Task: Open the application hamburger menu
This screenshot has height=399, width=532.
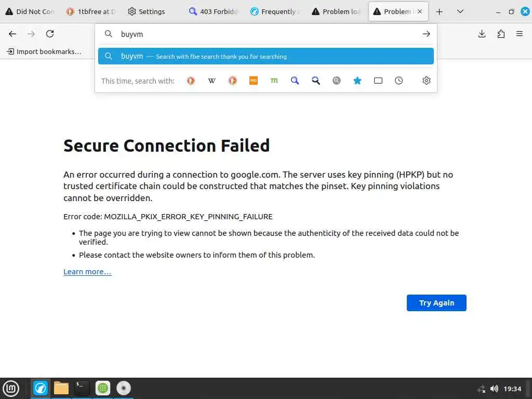Action: [520, 34]
